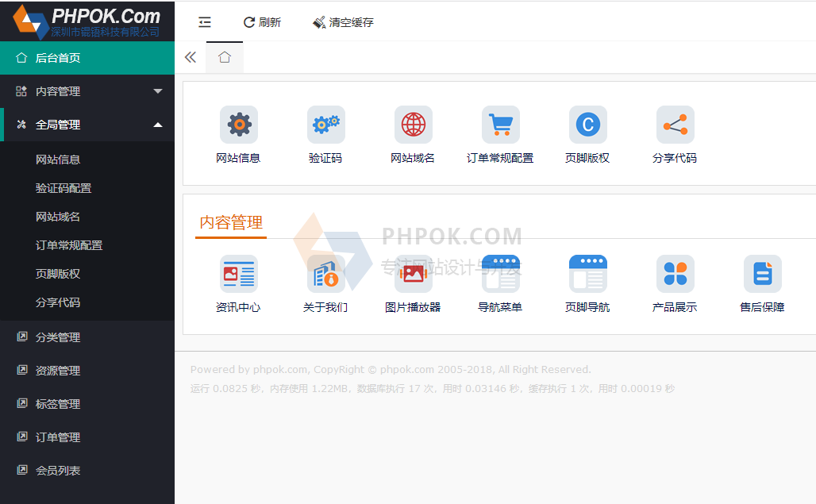This screenshot has width=816, height=504.
Task: Open the 资讯中心 news icon
Action: pos(238,274)
